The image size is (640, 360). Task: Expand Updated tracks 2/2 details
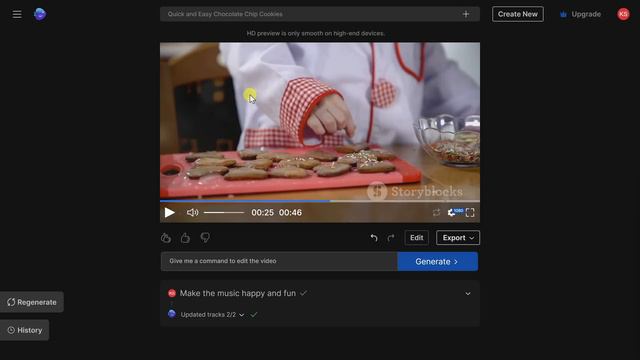[x=242, y=315]
